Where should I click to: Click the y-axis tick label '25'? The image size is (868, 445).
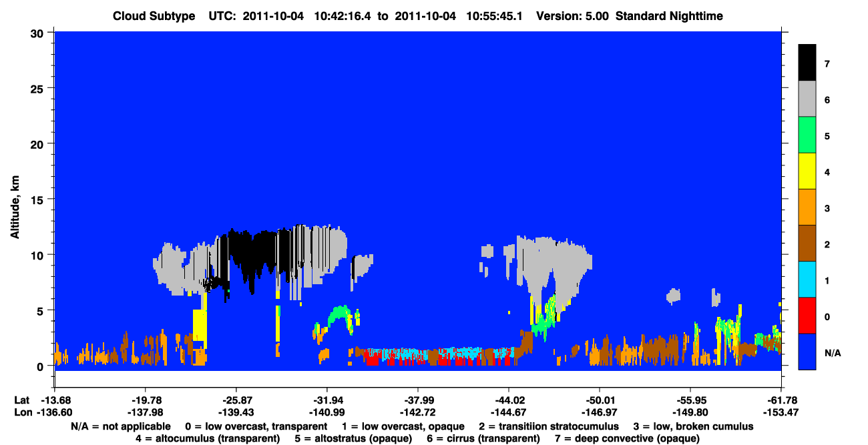tap(39, 88)
